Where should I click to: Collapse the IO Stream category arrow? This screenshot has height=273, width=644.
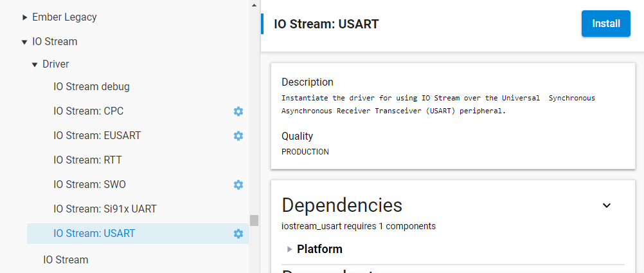click(x=24, y=42)
